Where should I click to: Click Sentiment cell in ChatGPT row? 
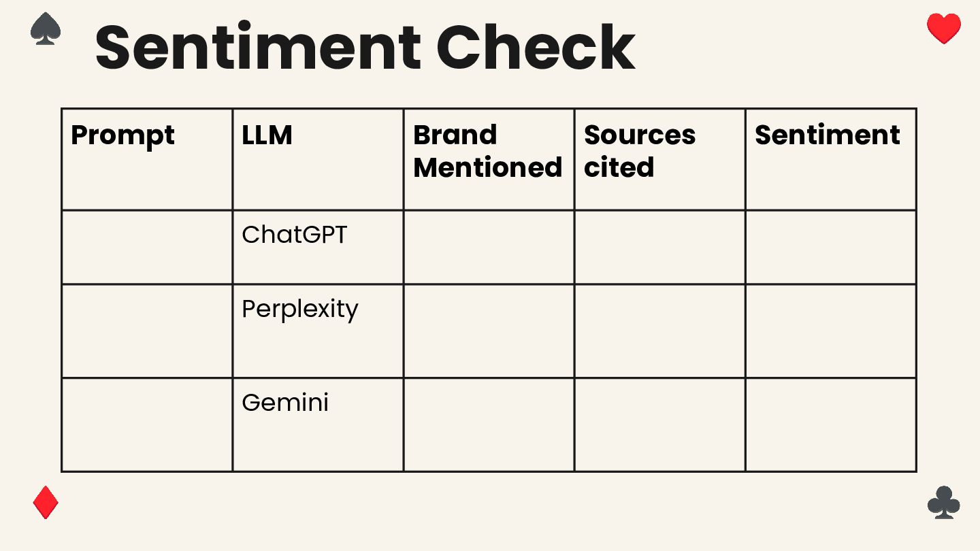(x=830, y=248)
